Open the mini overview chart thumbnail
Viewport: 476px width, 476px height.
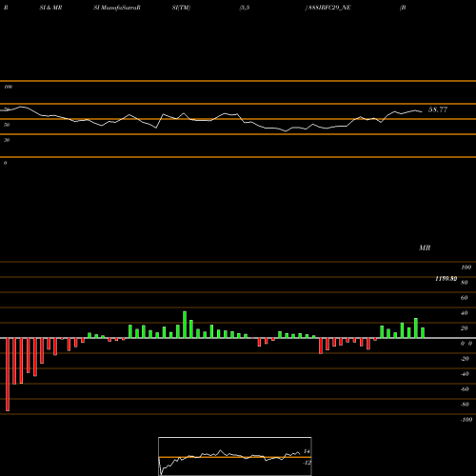pos(235,456)
